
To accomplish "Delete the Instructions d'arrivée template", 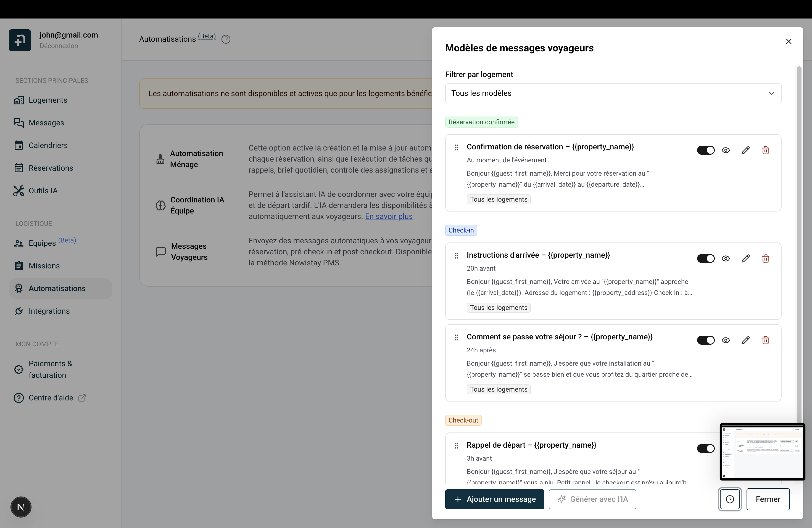I will (766, 258).
